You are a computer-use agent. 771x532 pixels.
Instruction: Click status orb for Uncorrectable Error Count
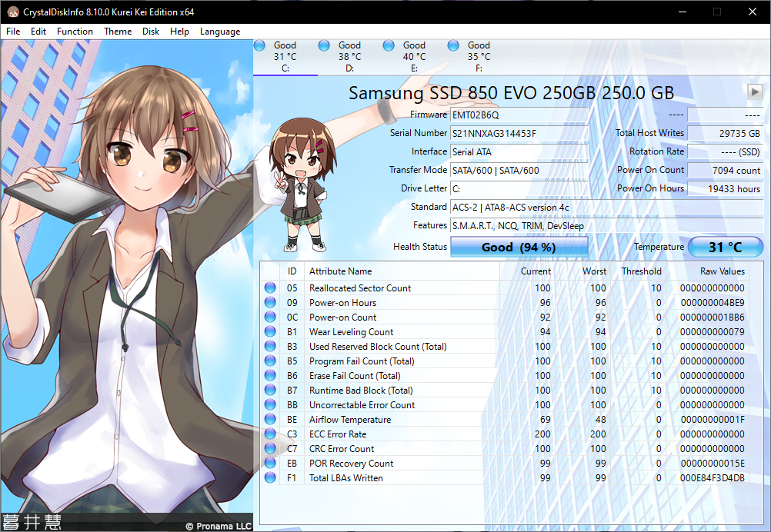[270, 405]
